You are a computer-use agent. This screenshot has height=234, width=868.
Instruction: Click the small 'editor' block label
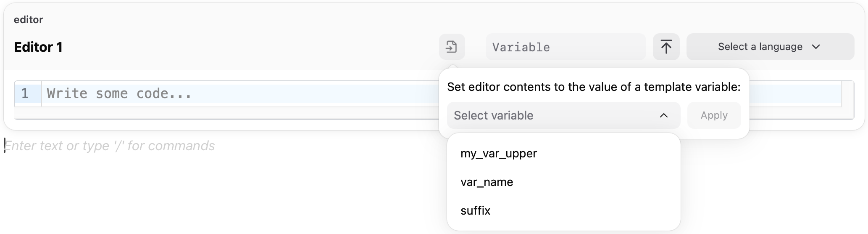tap(28, 20)
